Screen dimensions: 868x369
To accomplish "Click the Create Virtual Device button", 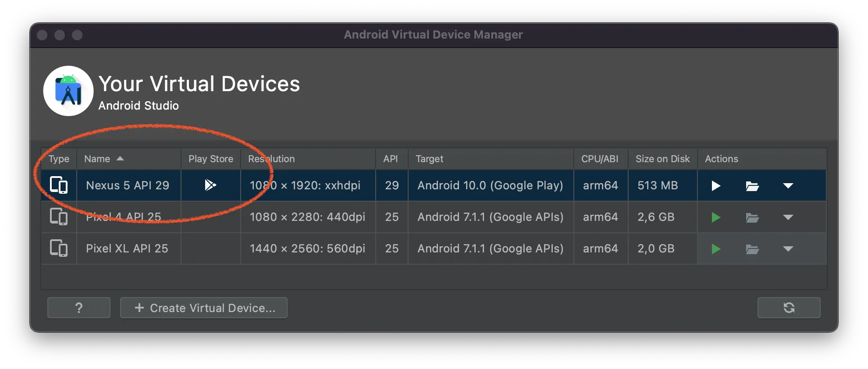I will point(204,308).
